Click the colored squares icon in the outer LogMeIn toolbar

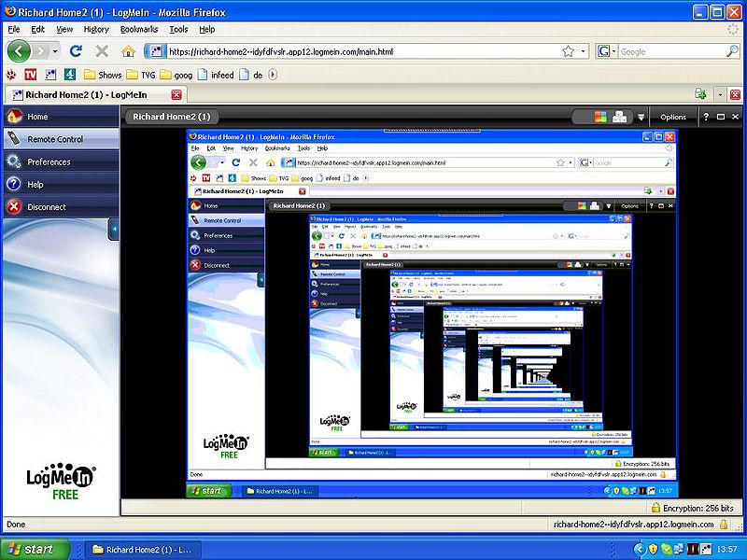click(600, 117)
